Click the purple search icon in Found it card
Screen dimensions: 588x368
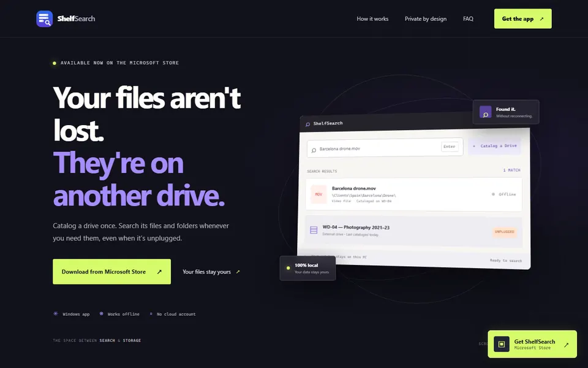coord(485,112)
